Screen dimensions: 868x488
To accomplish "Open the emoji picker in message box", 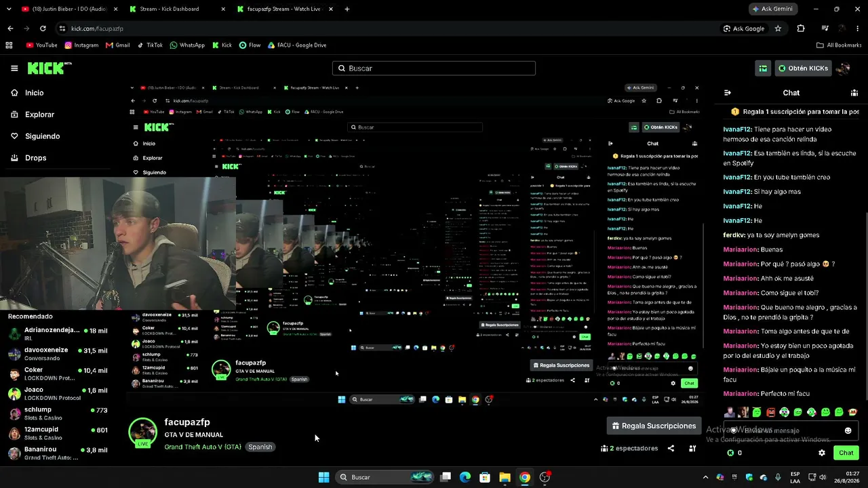I will click(848, 430).
